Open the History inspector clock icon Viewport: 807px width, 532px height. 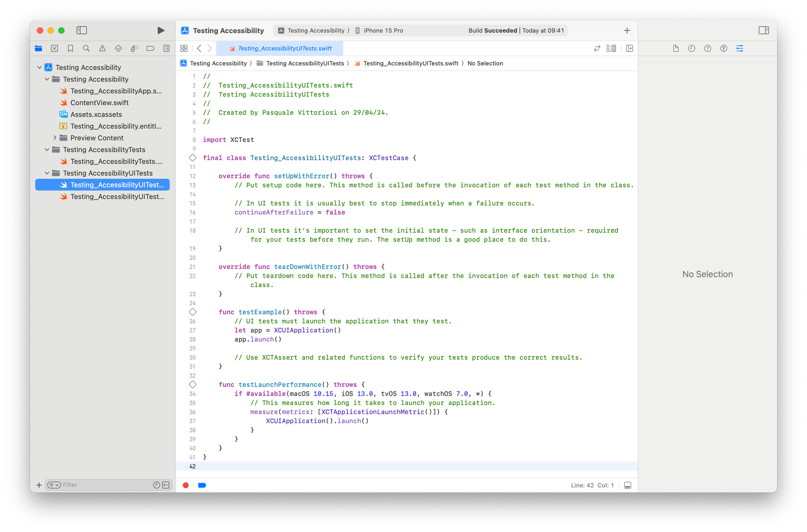692,48
